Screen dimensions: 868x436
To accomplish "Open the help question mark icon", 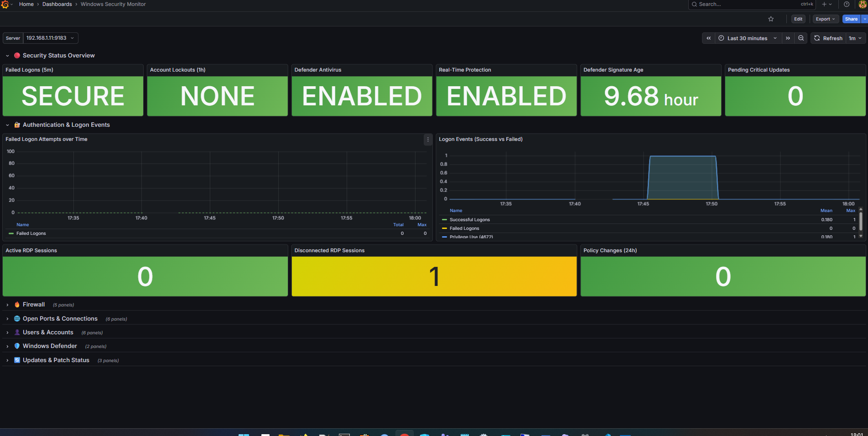I will (847, 4).
